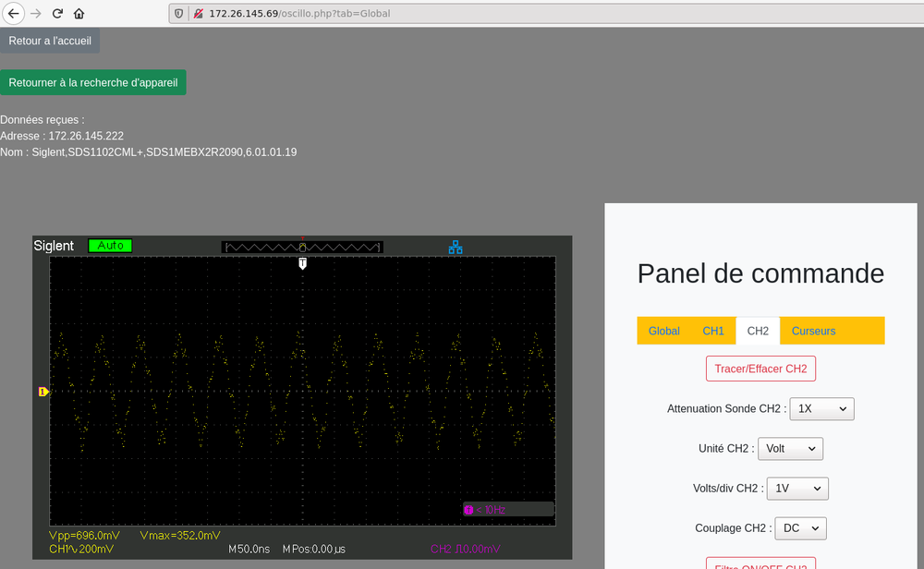Click the browser home icon

[79, 14]
